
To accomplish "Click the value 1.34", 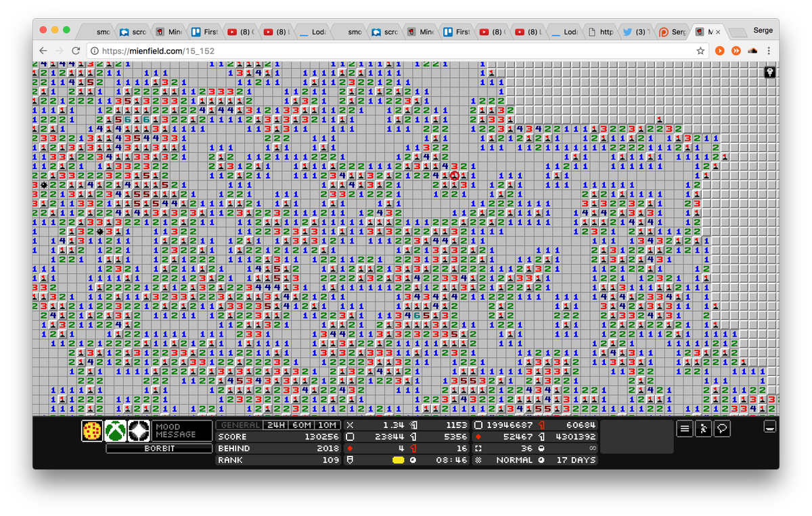I will coord(394,425).
